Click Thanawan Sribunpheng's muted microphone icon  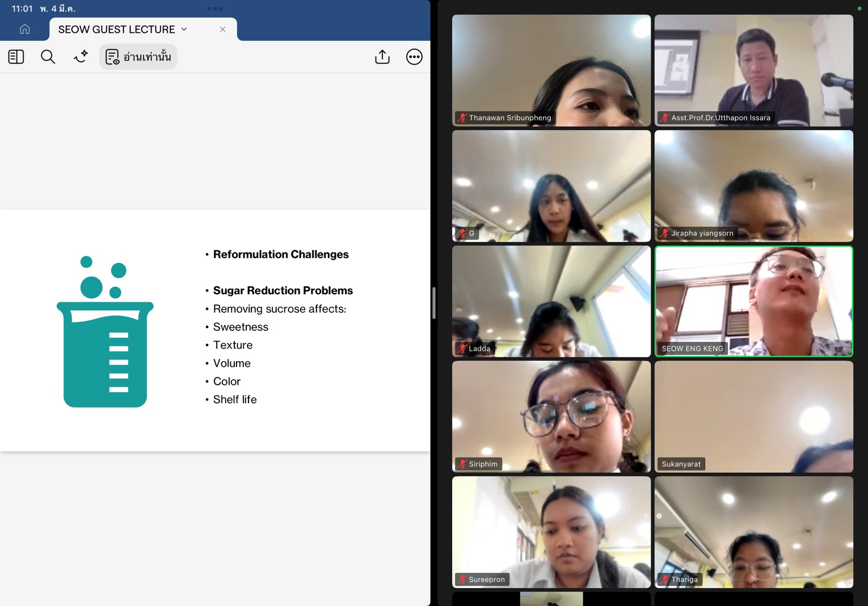(x=462, y=118)
